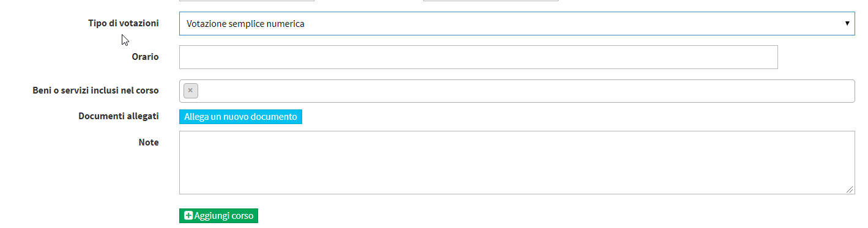Select the Votazione semplice numerica combo box
Screen dimensions: 868x228
tap(517, 24)
